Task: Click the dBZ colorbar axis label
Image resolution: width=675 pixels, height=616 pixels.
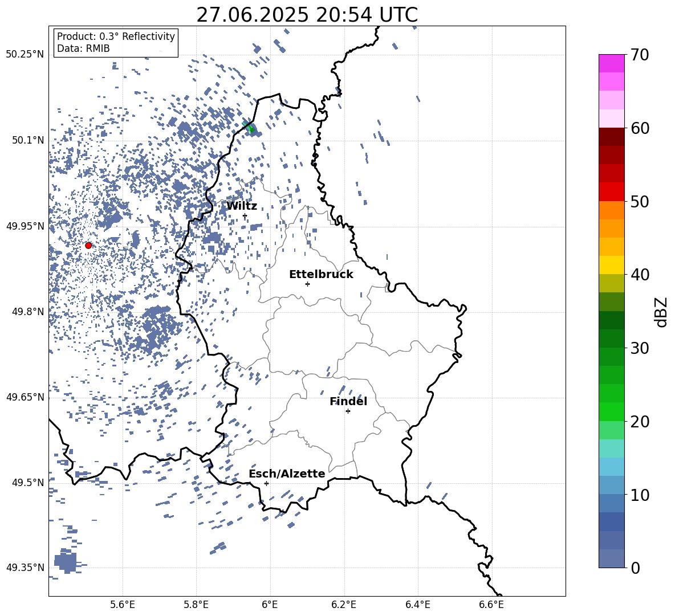Action: pyautogui.click(x=662, y=312)
